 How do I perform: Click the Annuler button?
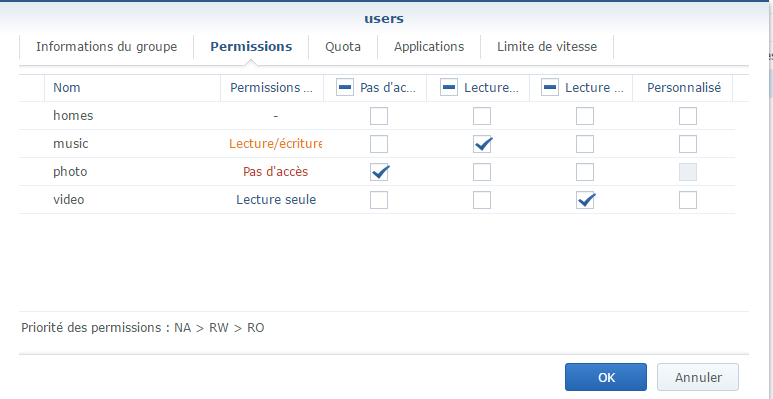coord(698,377)
